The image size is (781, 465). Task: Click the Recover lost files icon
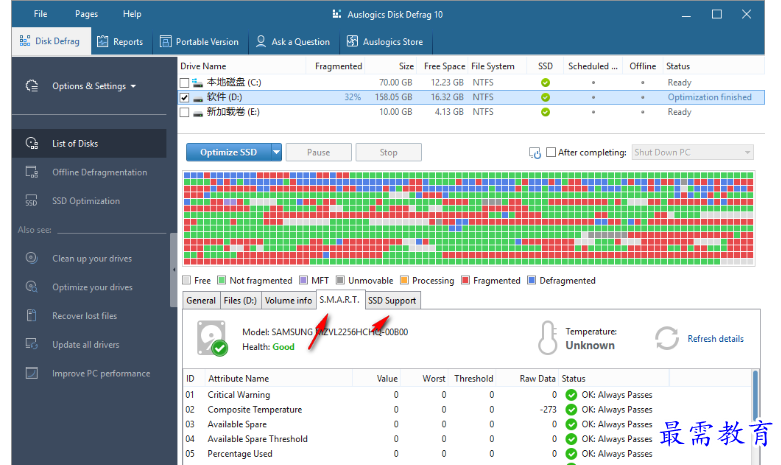point(32,315)
